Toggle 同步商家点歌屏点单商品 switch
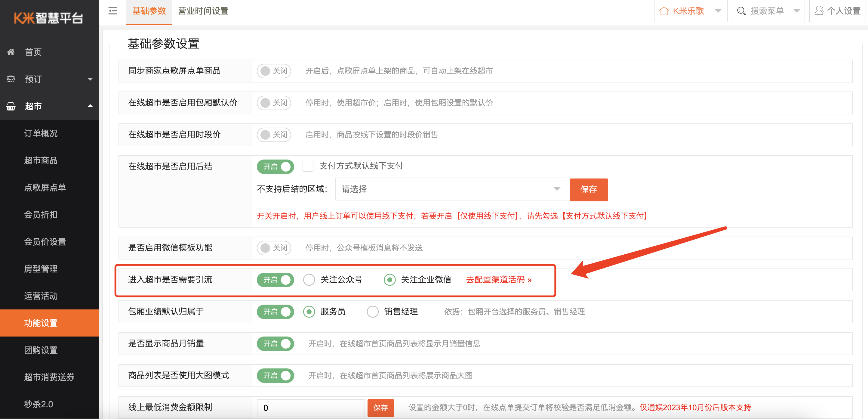Image resolution: width=868 pixels, height=419 pixels. pyautogui.click(x=274, y=71)
